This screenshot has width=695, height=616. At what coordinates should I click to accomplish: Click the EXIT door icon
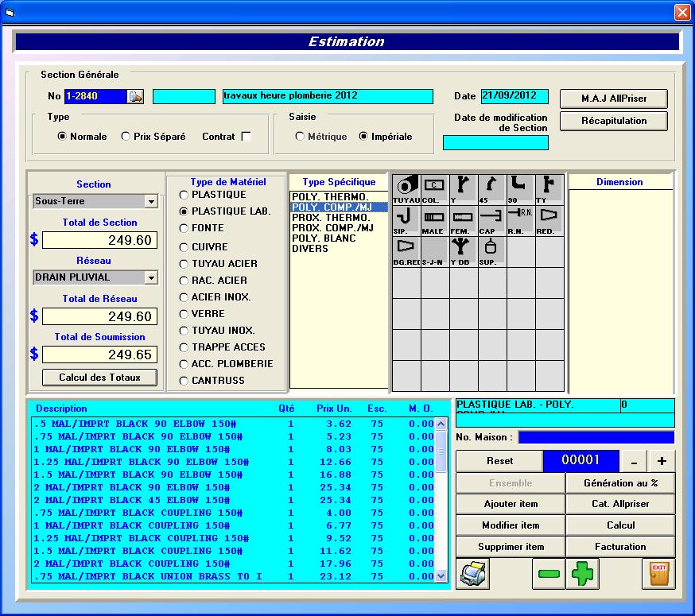[658, 573]
